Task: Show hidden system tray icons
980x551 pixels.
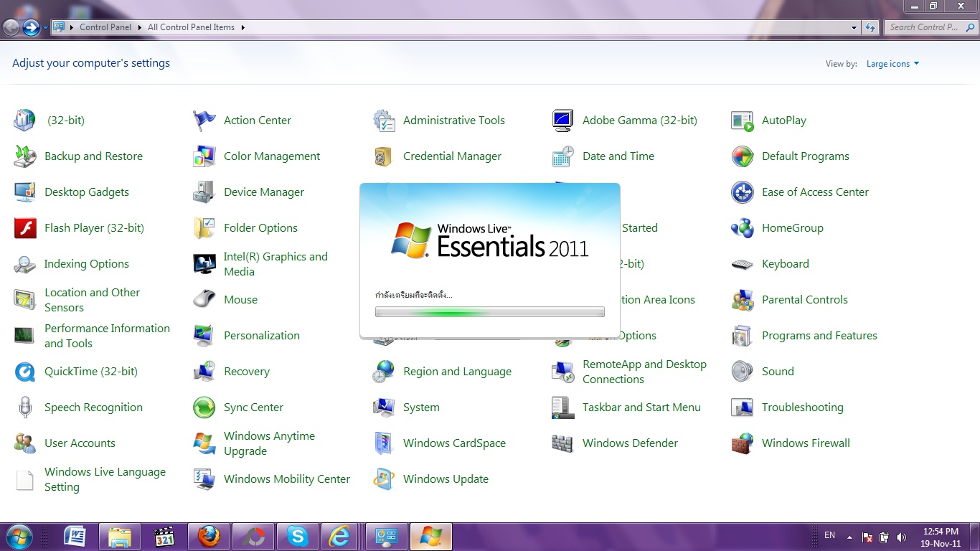Action: tap(849, 537)
